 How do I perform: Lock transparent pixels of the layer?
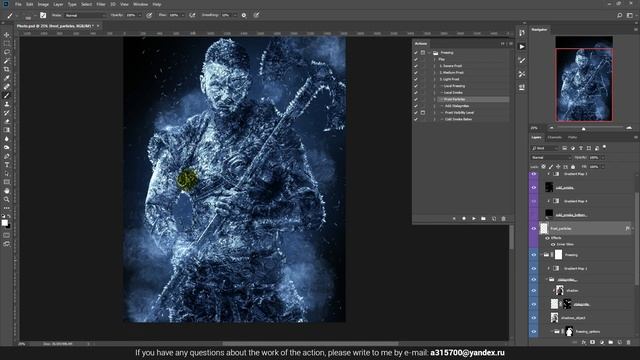[543, 167]
